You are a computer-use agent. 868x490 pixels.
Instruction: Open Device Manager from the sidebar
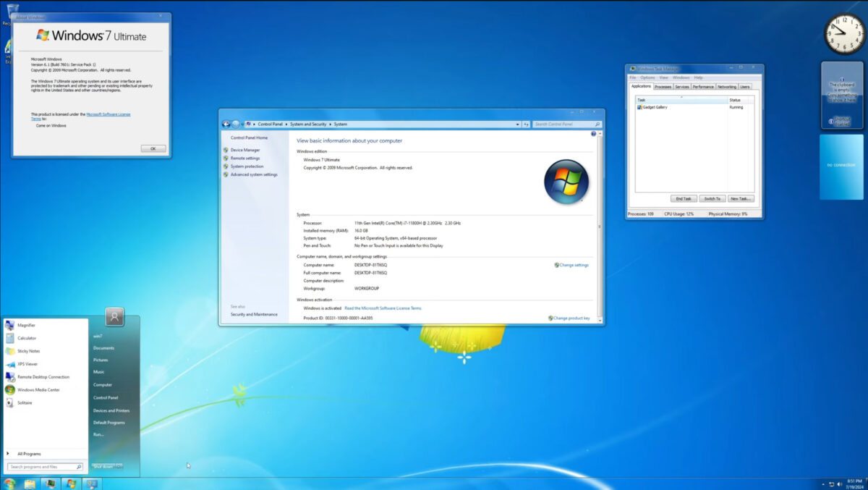coord(244,150)
